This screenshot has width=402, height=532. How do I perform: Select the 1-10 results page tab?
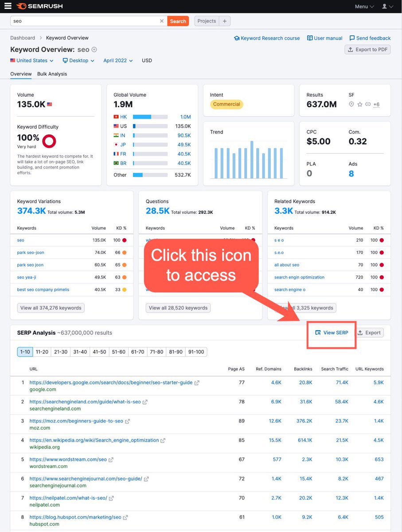25,352
